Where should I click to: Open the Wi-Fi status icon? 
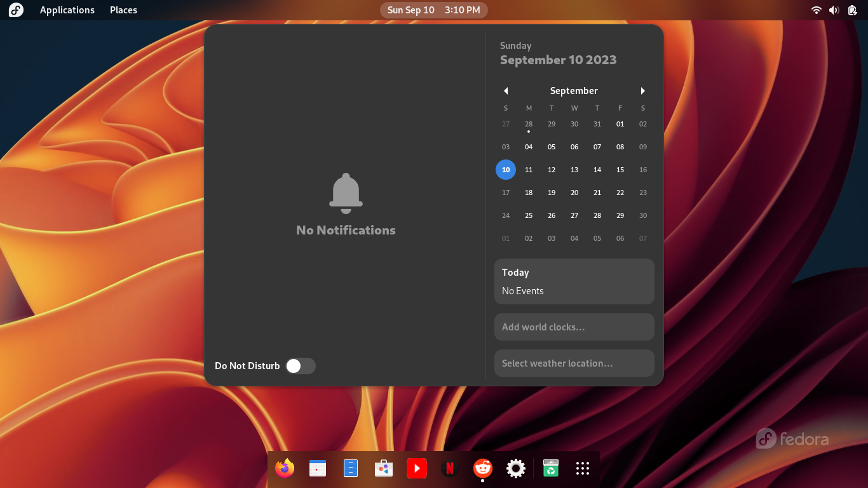point(817,10)
